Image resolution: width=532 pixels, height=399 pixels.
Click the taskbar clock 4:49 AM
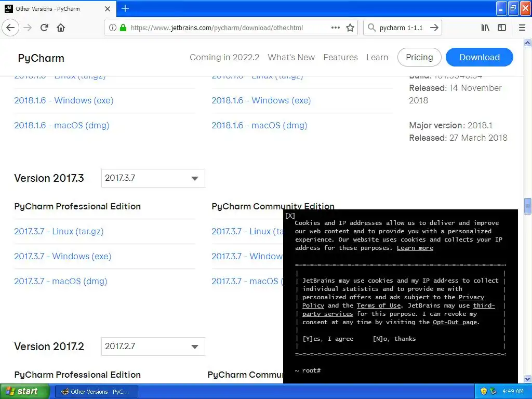click(513, 391)
